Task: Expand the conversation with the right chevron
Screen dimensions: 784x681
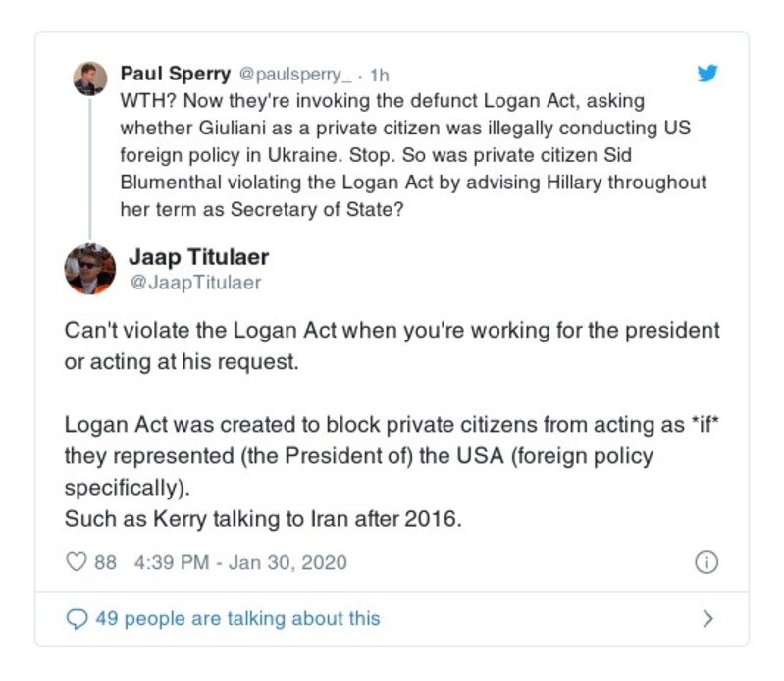Action: click(x=707, y=619)
